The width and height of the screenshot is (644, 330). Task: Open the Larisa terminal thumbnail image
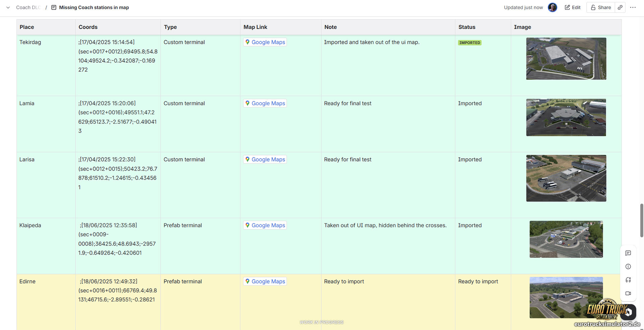point(566,178)
